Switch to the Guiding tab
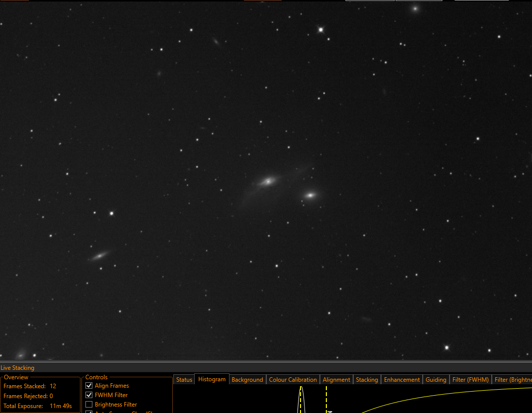532x413 pixels. pyautogui.click(x=436, y=379)
